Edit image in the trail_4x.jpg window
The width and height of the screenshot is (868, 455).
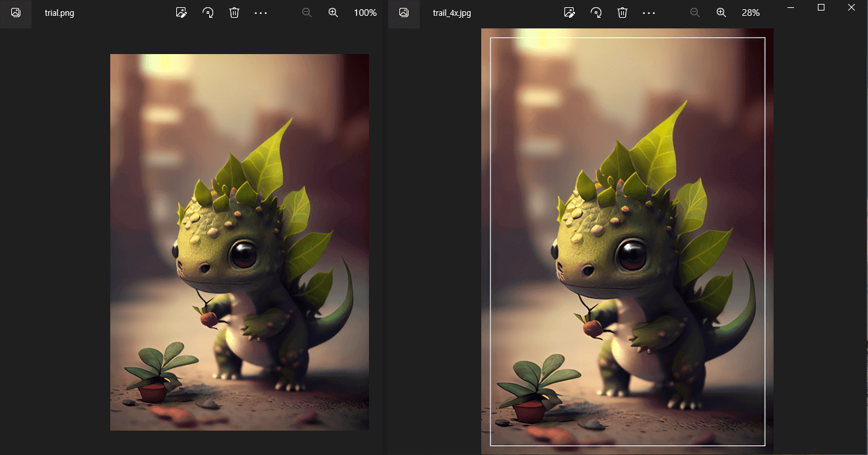(570, 13)
